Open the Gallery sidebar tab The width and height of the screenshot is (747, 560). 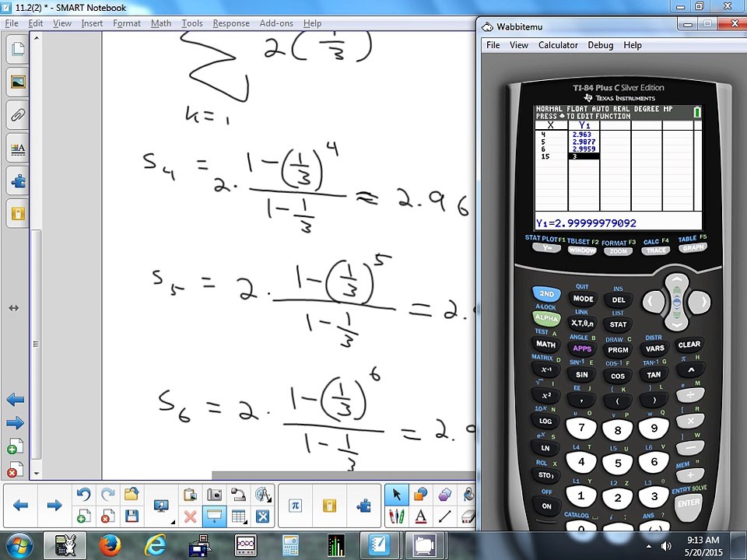(x=18, y=82)
